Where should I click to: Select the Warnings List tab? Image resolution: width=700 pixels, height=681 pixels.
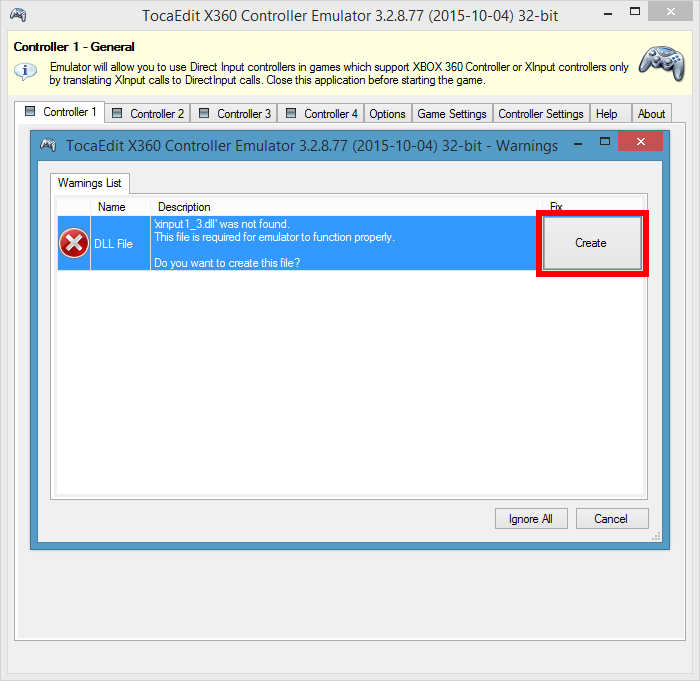click(90, 183)
